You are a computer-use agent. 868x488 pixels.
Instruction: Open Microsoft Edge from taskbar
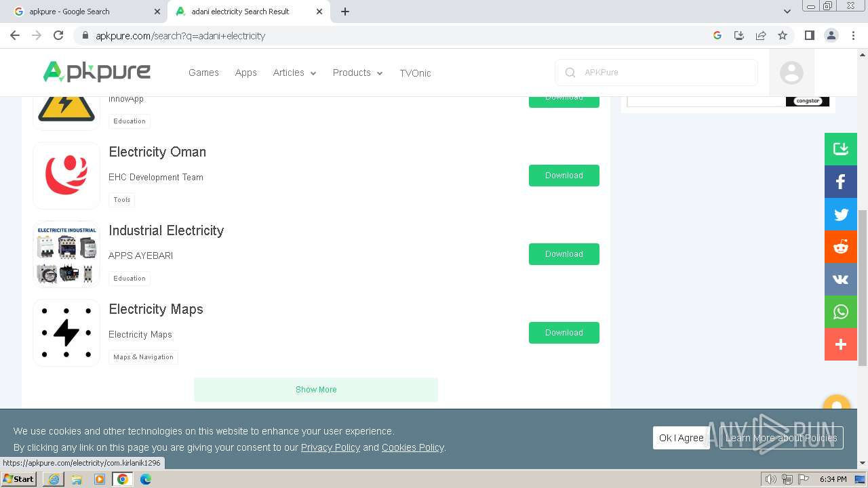tap(146, 479)
